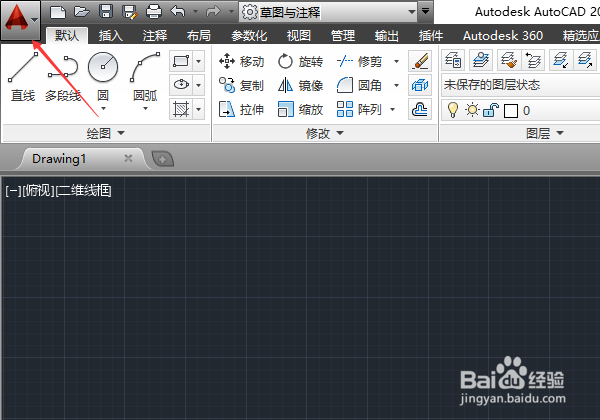Expand the redo history dropdown arrow

pos(231,12)
